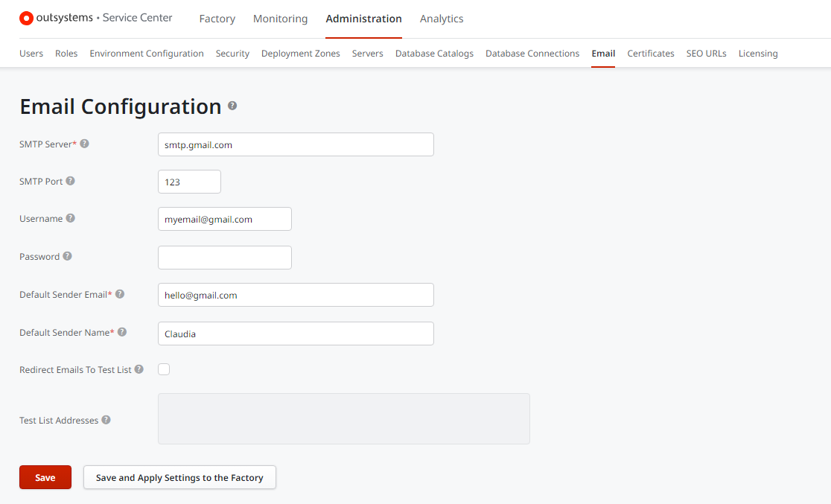Click help icon next to SMTP Port

click(70, 181)
